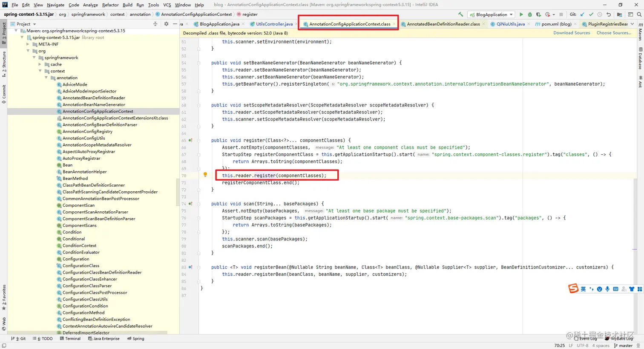This screenshot has width=644, height=349.
Task: Click collapse-all icon in Project panel
Action: point(155,24)
